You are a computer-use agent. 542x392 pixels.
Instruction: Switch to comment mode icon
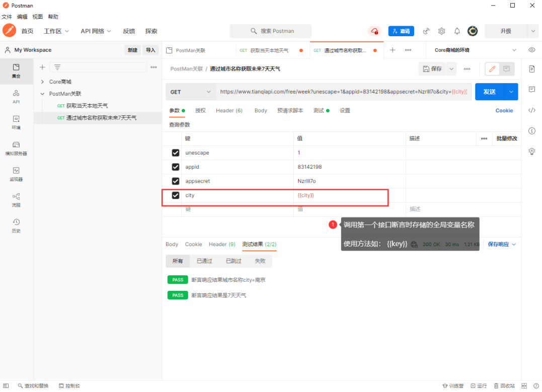pyautogui.click(x=506, y=69)
